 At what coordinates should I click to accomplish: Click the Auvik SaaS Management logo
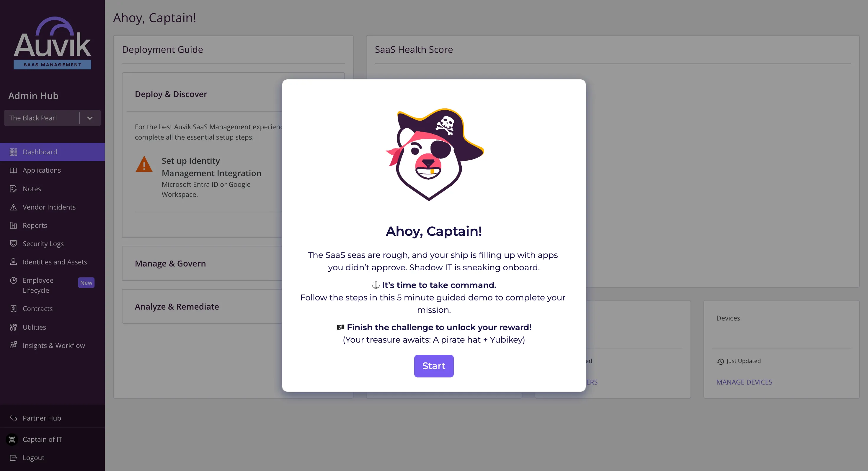[52, 43]
